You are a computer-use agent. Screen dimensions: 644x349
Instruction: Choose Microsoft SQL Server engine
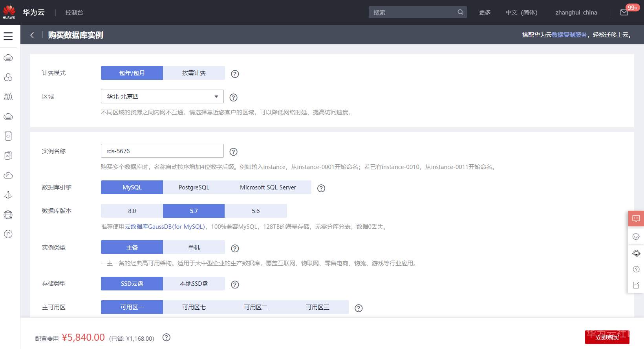point(268,187)
